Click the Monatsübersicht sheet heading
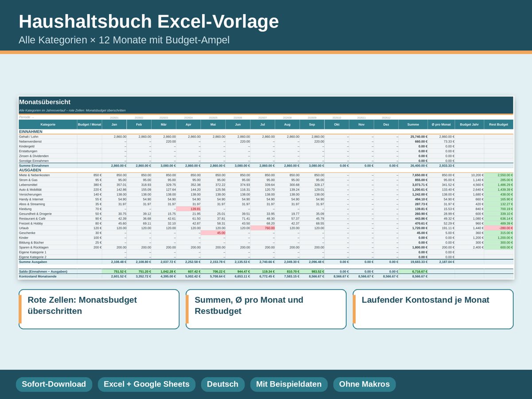532x399 pixels. tap(45, 102)
